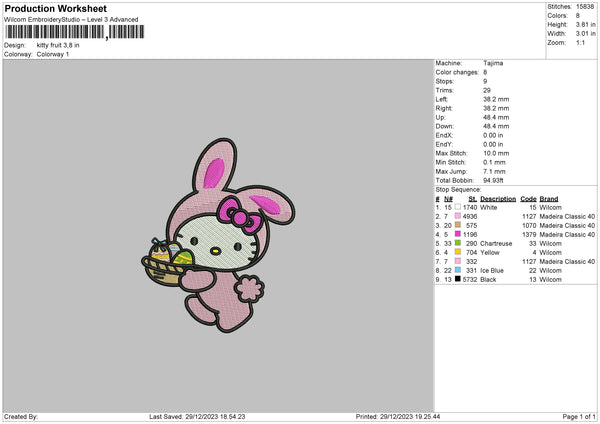
Task: Click the "Code" column header
Action: tap(528, 199)
